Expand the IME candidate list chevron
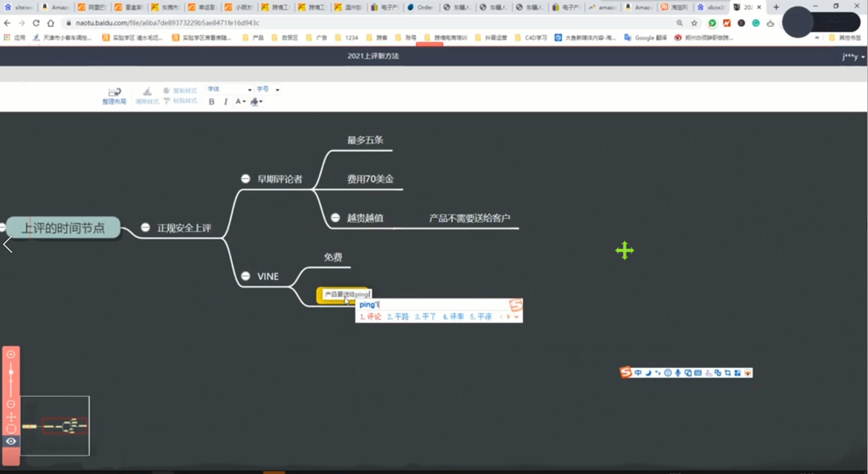The width and height of the screenshot is (868, 474). (x=516, y=317)
